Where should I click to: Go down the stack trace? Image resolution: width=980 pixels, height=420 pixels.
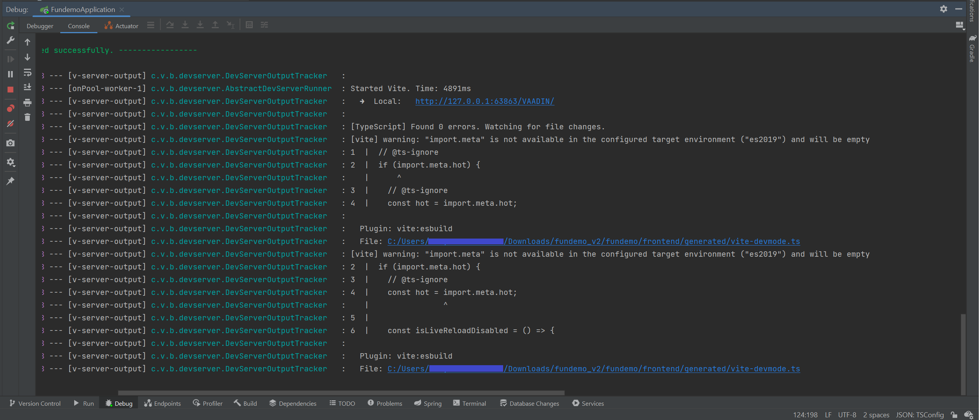click(x=27, y=57)
